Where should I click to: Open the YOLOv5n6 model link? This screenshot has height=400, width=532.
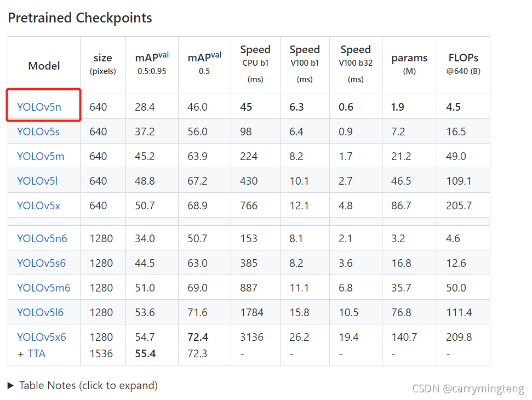click(42, 238)
